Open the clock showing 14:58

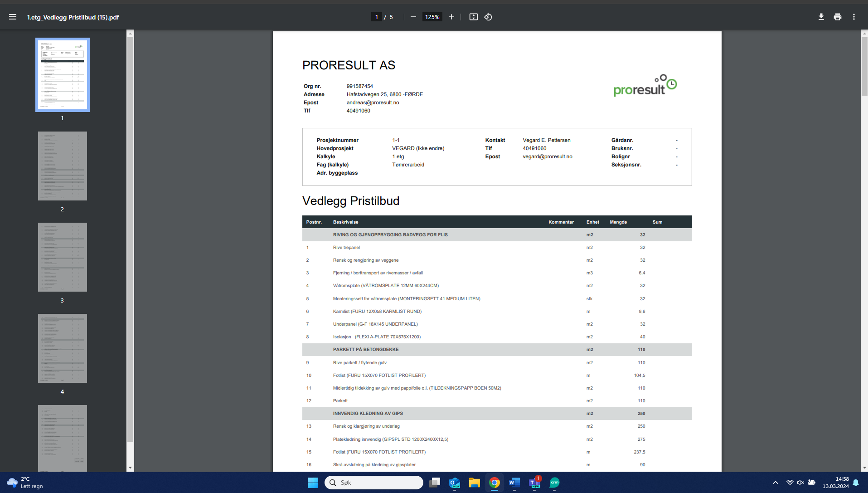tap(836, 483)
